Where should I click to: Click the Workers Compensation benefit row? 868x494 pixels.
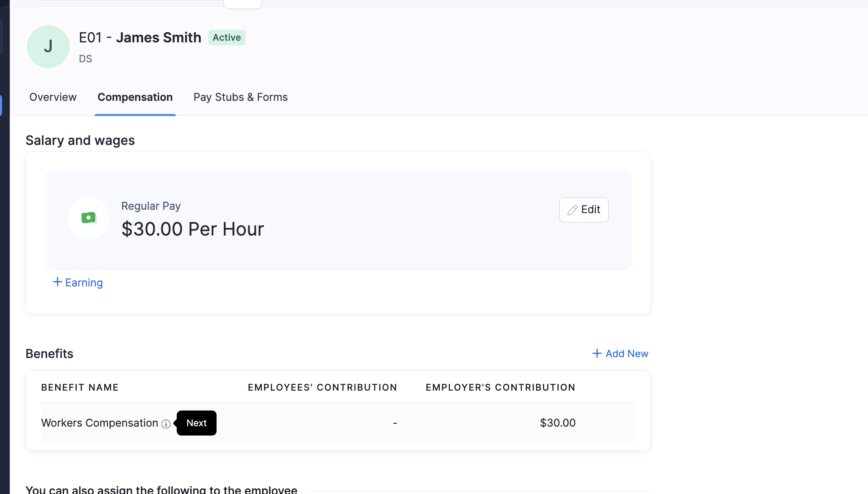coord(338,423)
